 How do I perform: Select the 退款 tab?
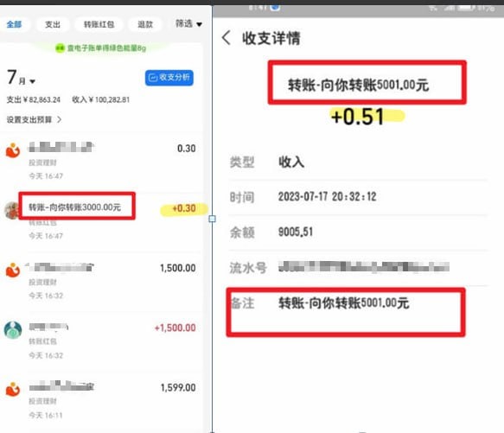click(x=145, y=24)
